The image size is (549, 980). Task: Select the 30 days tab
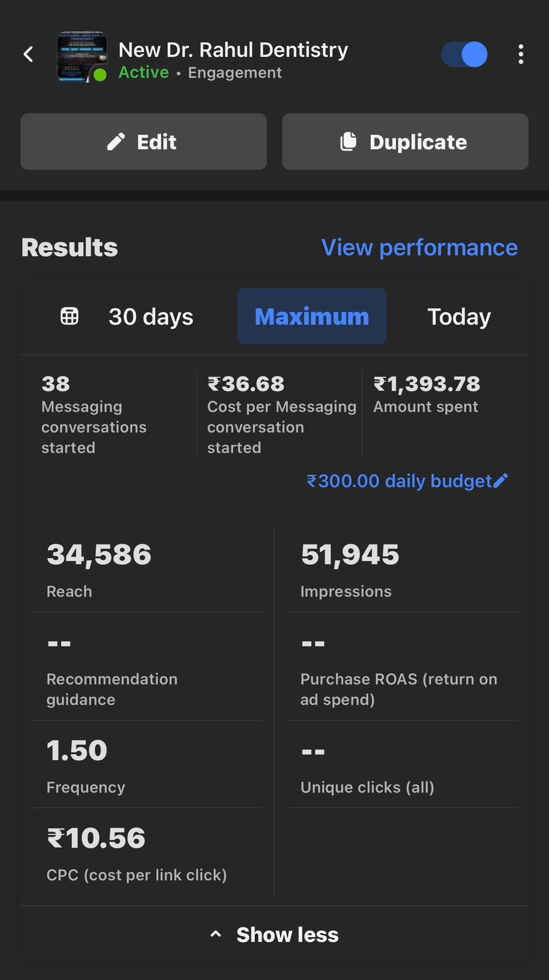pyautogui.click(x=151, y=317)
